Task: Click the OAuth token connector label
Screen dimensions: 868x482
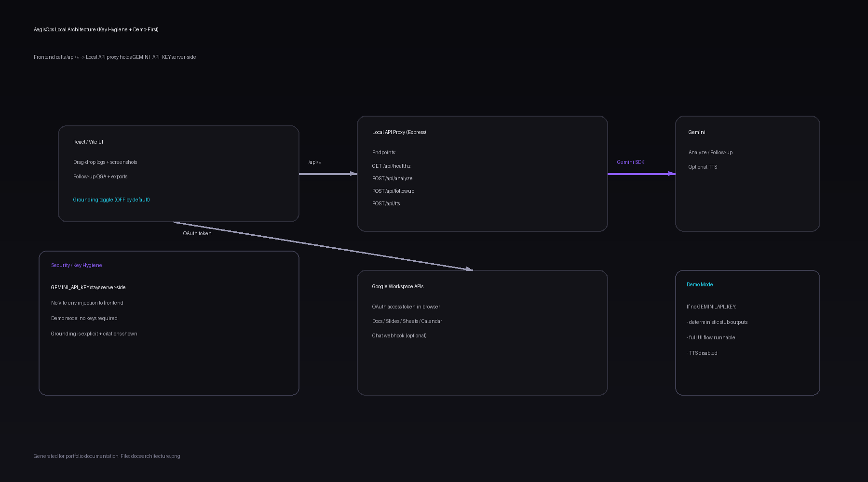Action: pyautogui.click(x=197, y=233)
